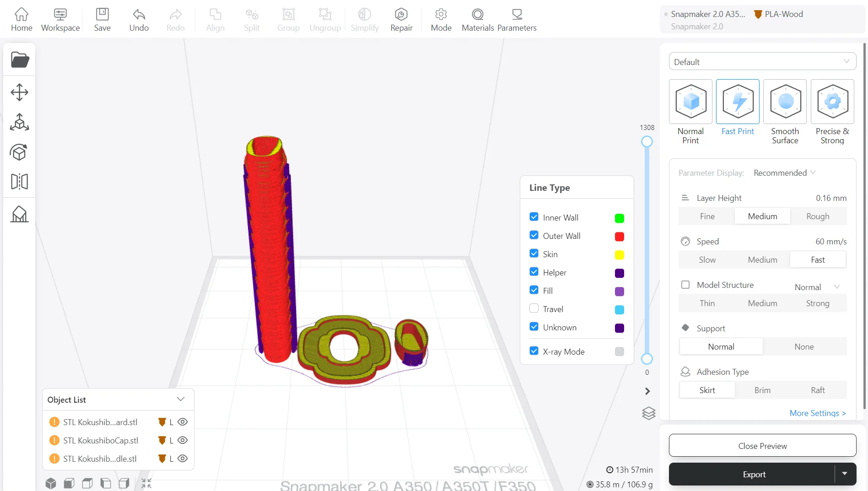Go to the Home screen

point(22,20)
